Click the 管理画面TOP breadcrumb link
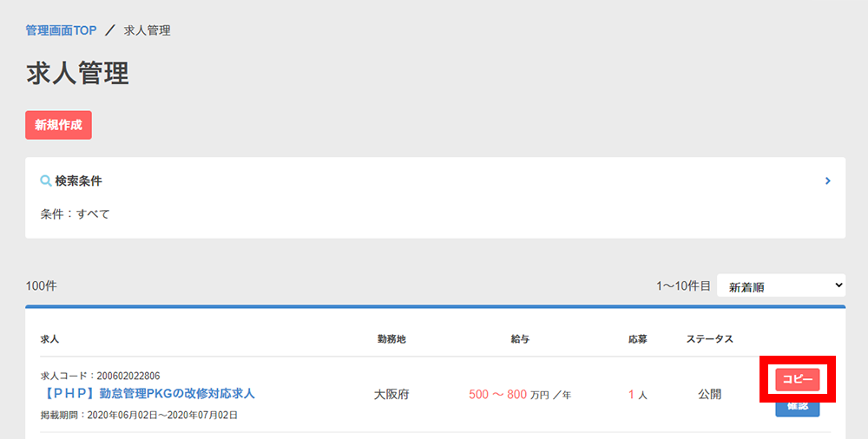Image resolution: width=868 pixels, height=439 pixels. (x=61, y=30)
